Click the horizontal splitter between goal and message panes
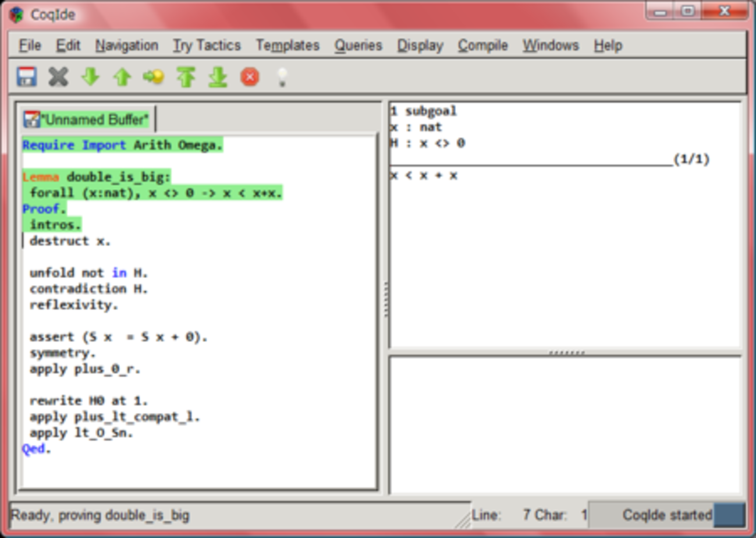This screenshot has width=756, height=538. (565, 353)
